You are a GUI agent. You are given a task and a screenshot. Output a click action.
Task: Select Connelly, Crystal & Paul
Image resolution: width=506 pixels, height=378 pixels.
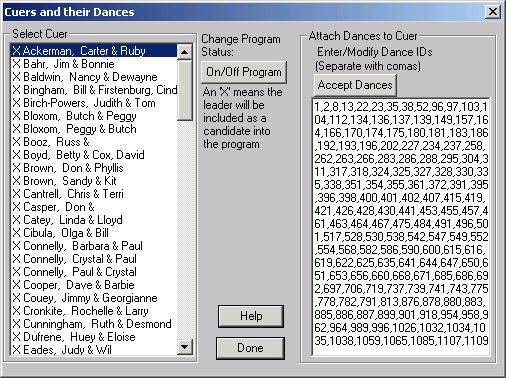tap(94, 259)
